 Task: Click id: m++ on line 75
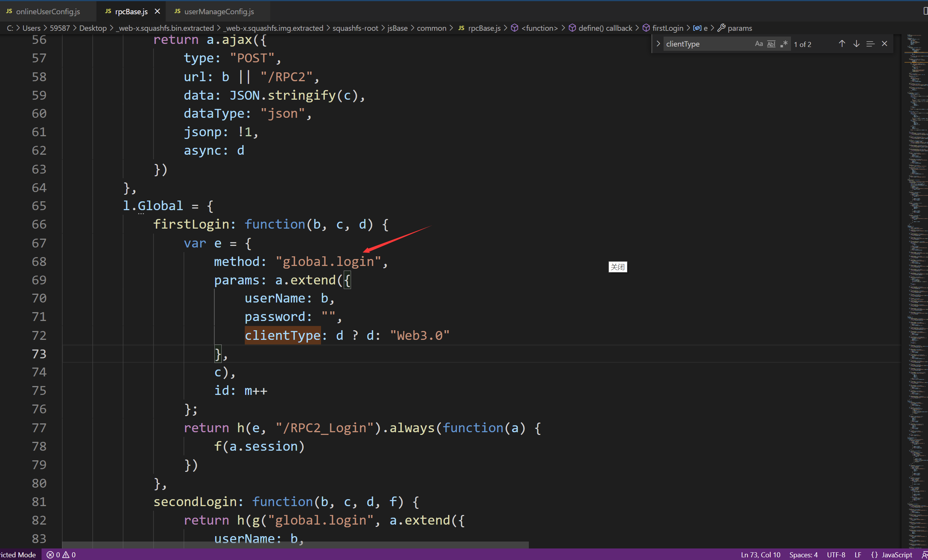click(241, 391)
